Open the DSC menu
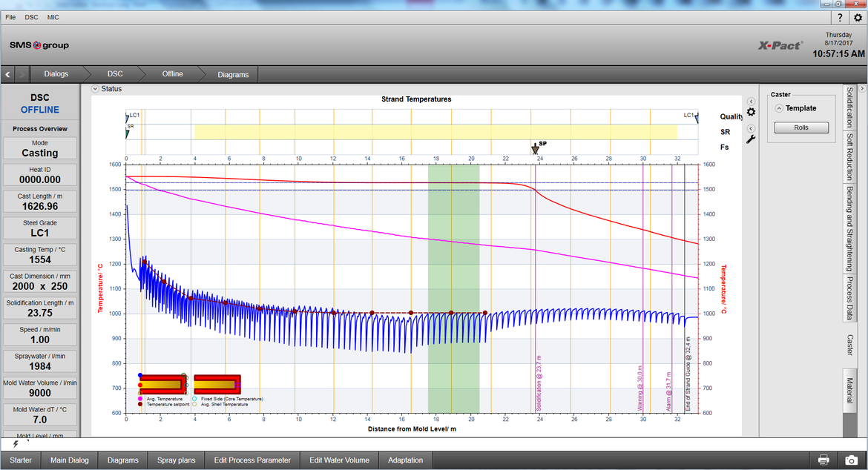 32,18
